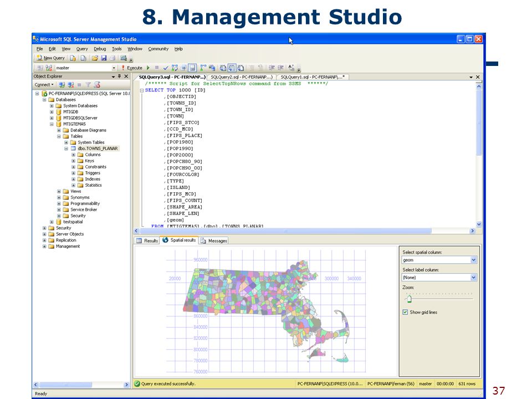The image size is (532, 399).
Task: Click the Object Explorer filter funnel icon
Action: (x=88, y=85)
